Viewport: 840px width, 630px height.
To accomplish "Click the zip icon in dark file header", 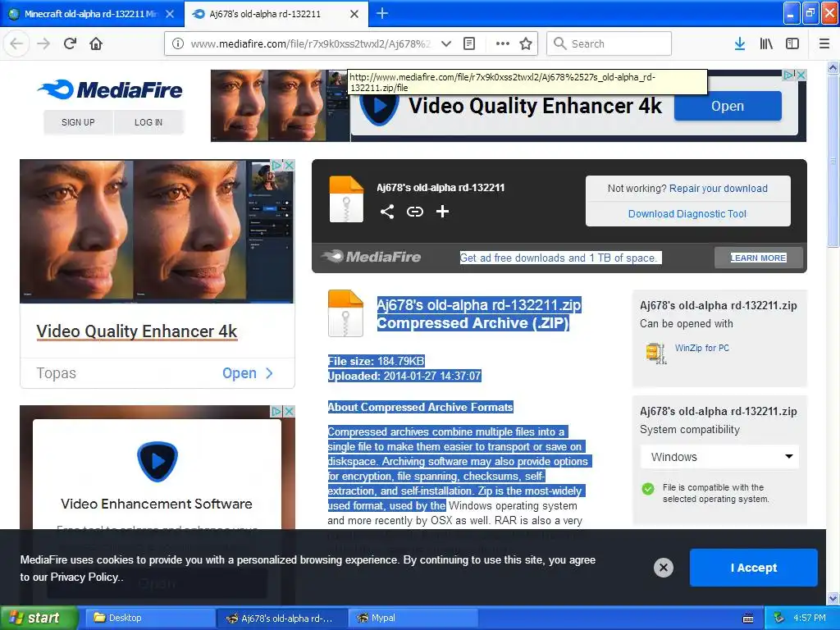I will click(x=346, y=199).
